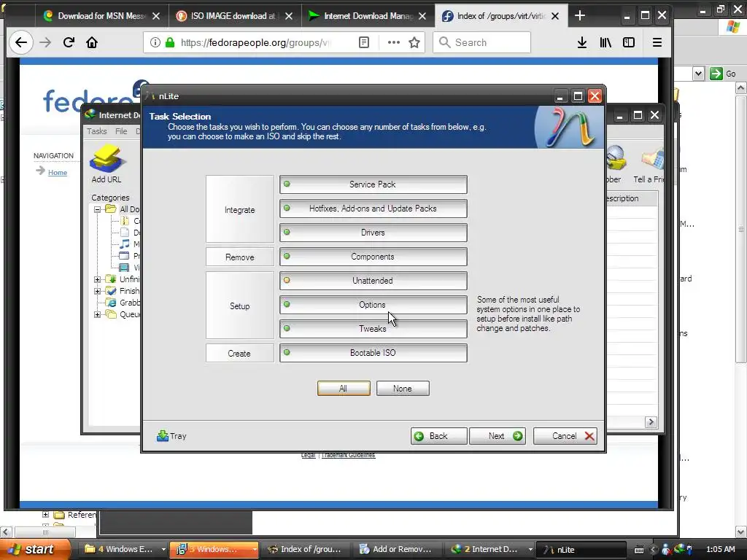This screenshot has width=747, height=560.
Task: Toggle the Service Pack task
Action: coord(373,184)
